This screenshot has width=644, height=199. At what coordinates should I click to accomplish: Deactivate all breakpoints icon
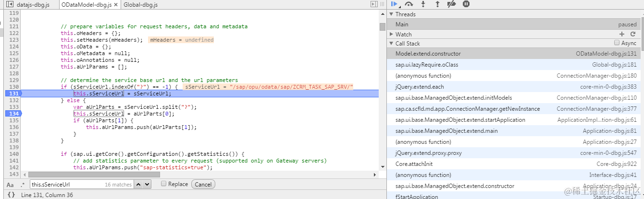pos(451,4)
